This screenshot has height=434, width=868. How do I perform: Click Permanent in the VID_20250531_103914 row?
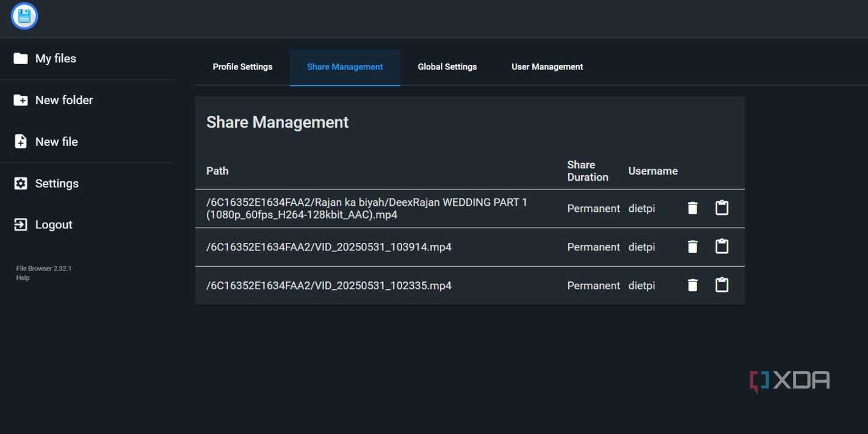pyautogui.click(x=593, y=247)
